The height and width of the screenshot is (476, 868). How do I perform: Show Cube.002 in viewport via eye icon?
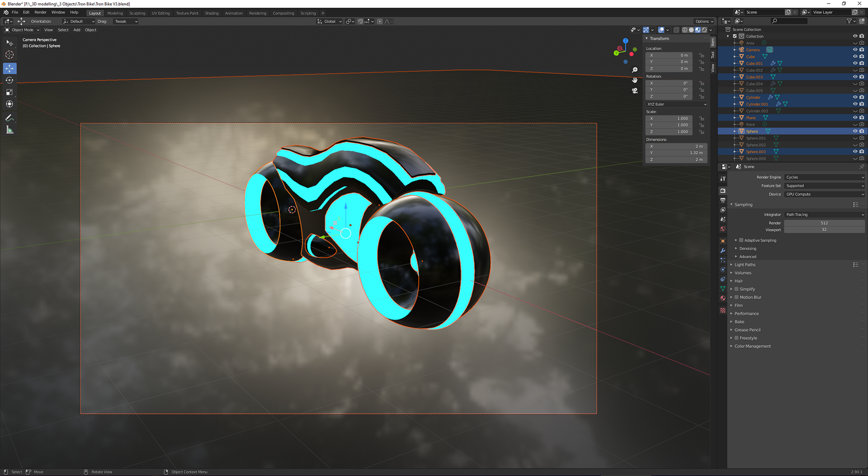855,70
